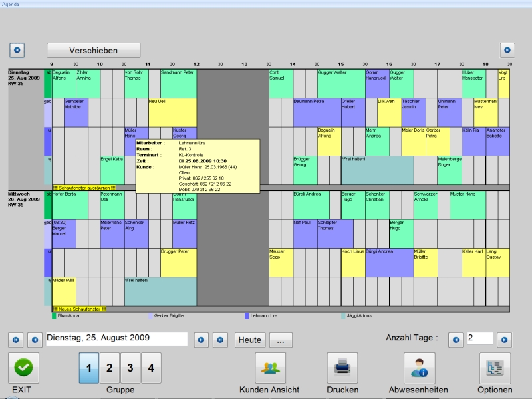Screen dimensions: 532x399
Task: Select Keller Karl appointment
Action: [473, 263]
